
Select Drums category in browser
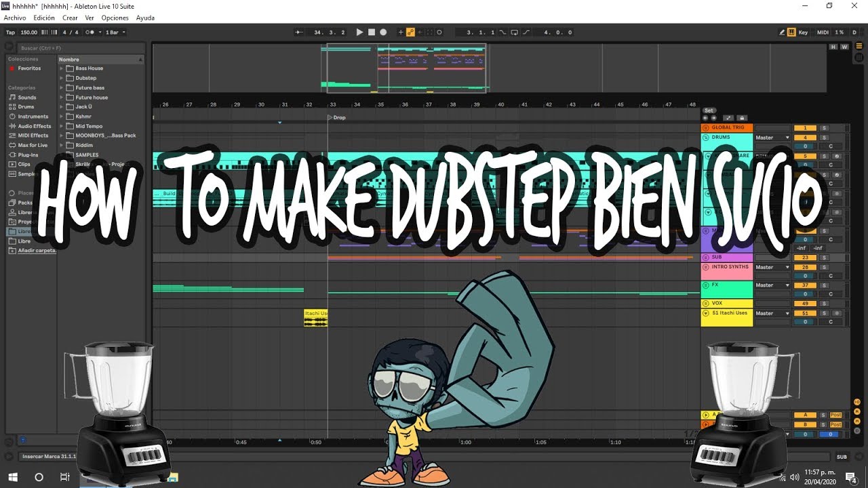click(x=26, y=107)
